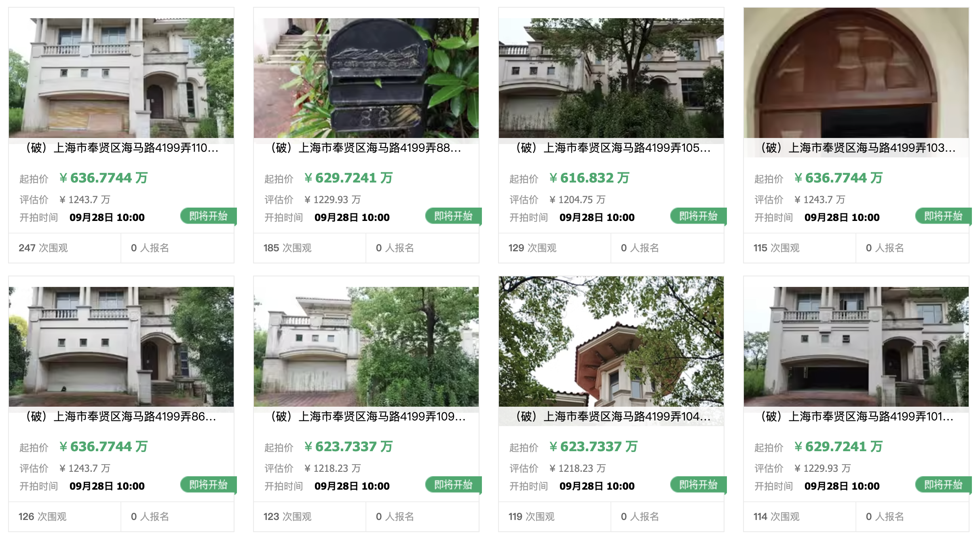
Task: Open the 4199弄101 villa photo
Action: click(856, 346)
